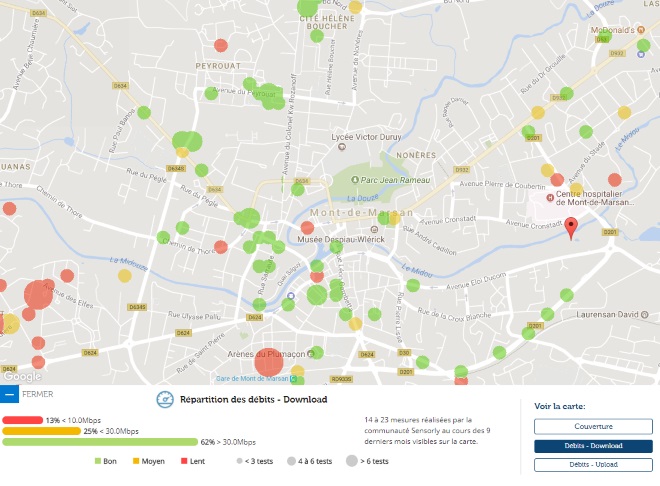
Task: Switch to Débits - Upload map
Action: tap(593, 465)
